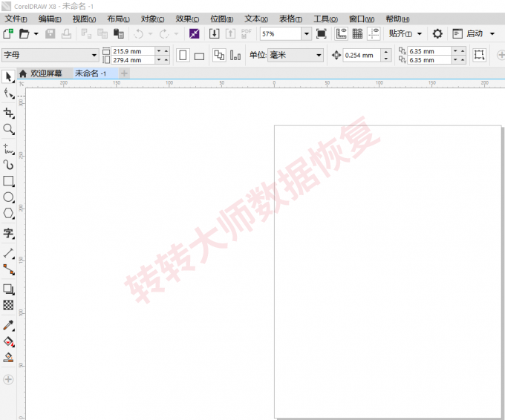The image size is (505, 420).
Task: Select the Ellipse tool
Action: [8, 197]
